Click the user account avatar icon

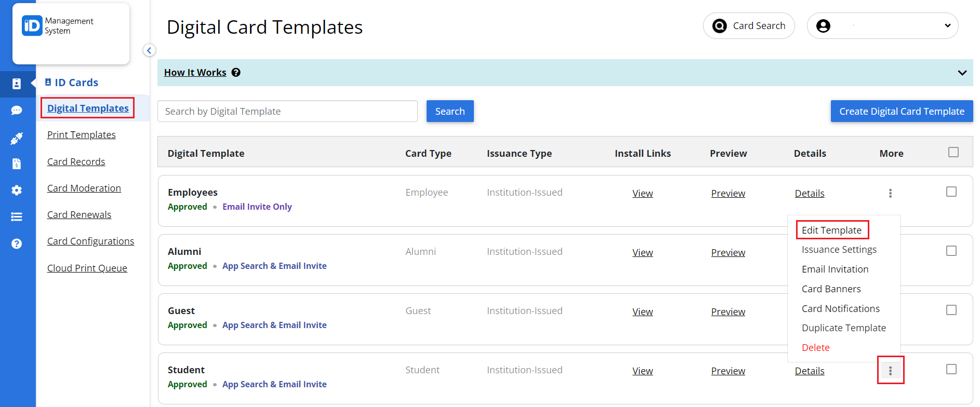pos(823,26)
